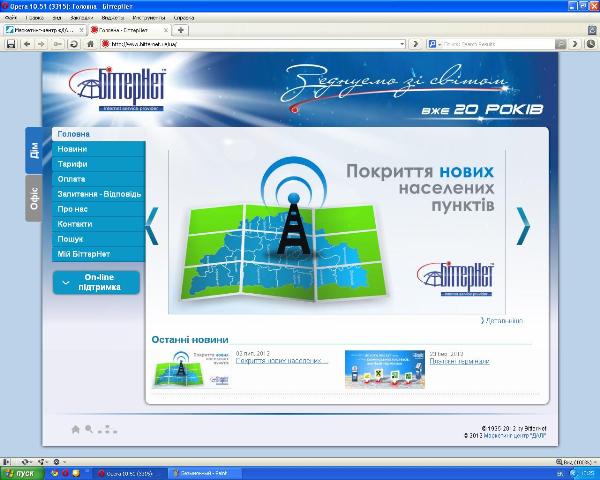
Task: Select the 'Офіс' vertical side tab
Action: tap(34, 198)
